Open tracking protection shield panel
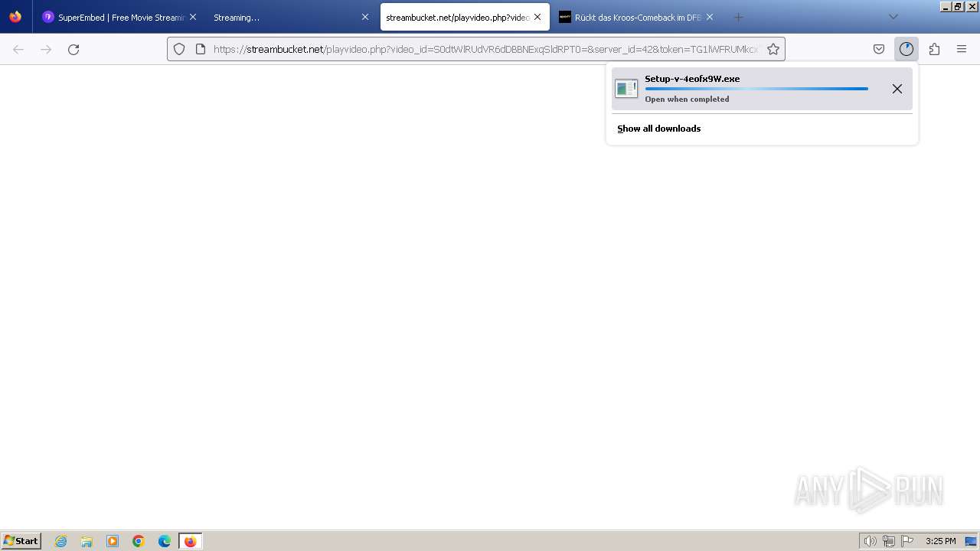 [x=179, y=49]
